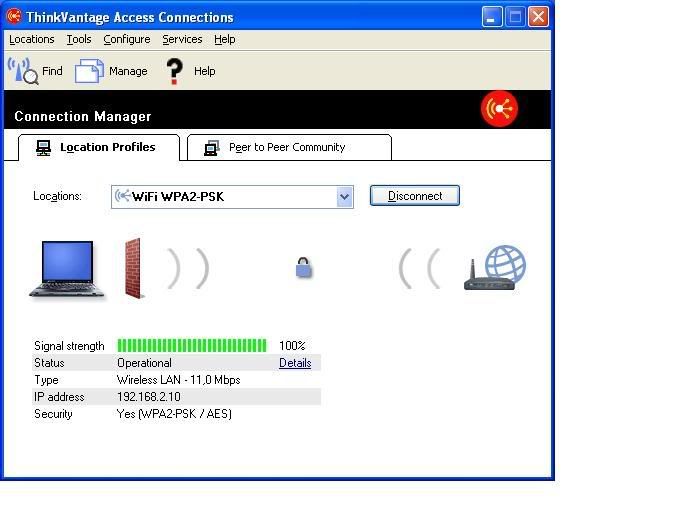700x525 pixels.
Task: Open the Manage profiles toolbar icon
Action: 89,71
